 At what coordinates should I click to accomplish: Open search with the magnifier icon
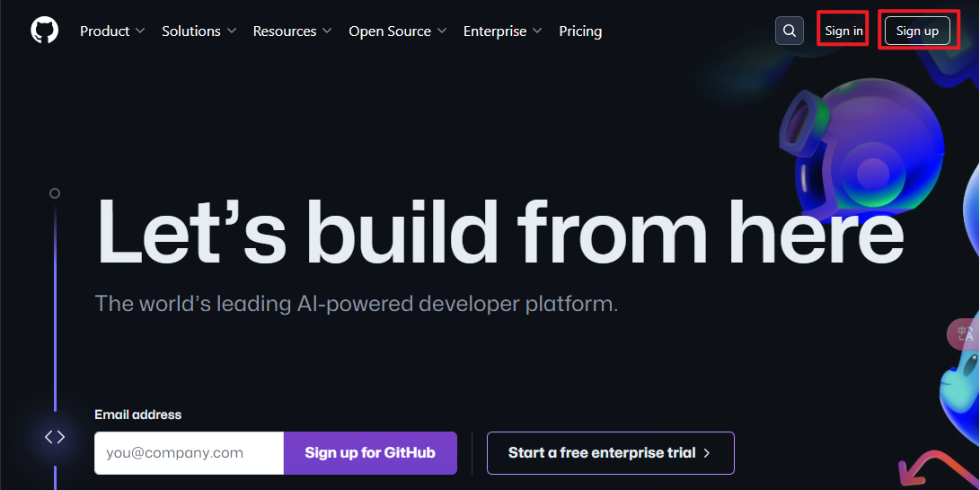789,31
